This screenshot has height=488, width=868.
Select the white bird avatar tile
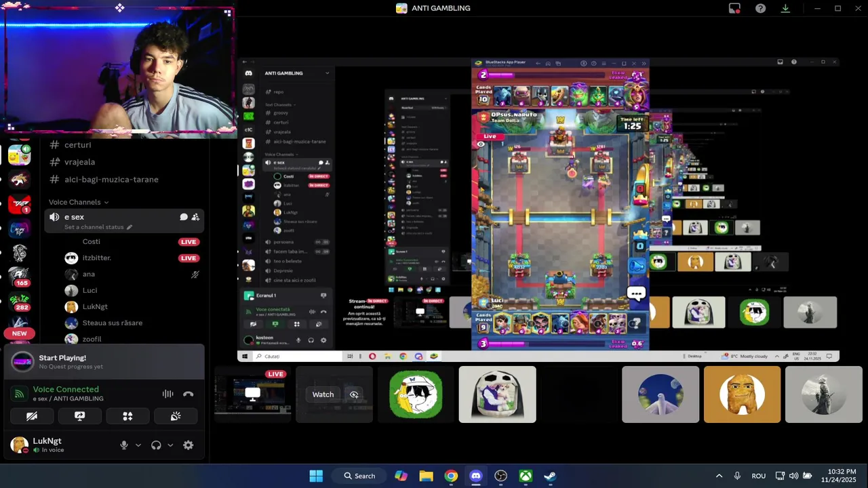coord(660,394)
